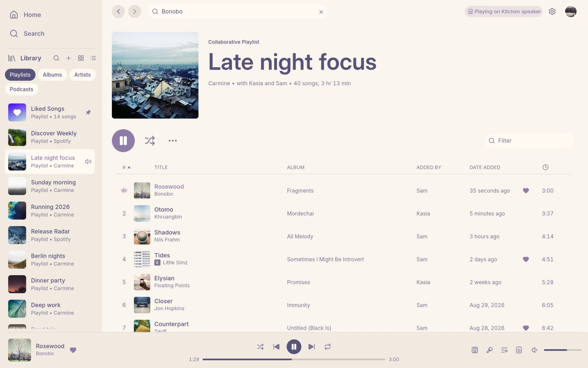Navigate forward with the right arrow
588x368 pixels.
point(134,12)
